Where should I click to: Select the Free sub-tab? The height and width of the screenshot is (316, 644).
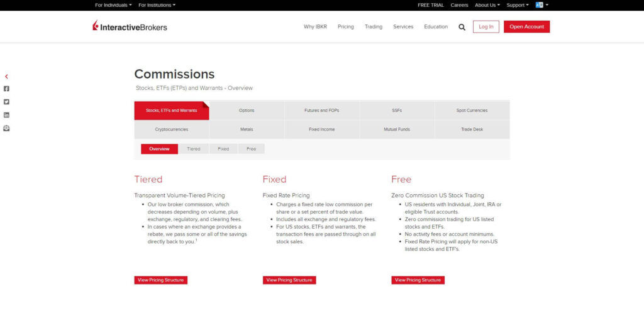point(252,149)
